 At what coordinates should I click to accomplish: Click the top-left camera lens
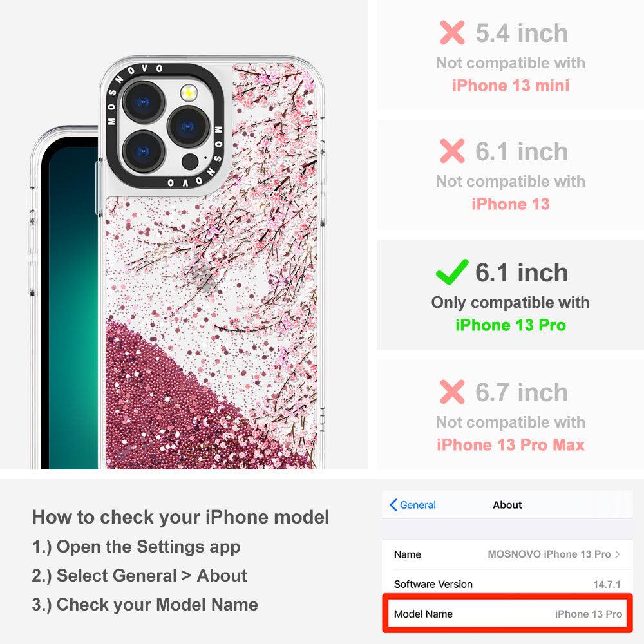pyautogui.click(x=144, y=102)
